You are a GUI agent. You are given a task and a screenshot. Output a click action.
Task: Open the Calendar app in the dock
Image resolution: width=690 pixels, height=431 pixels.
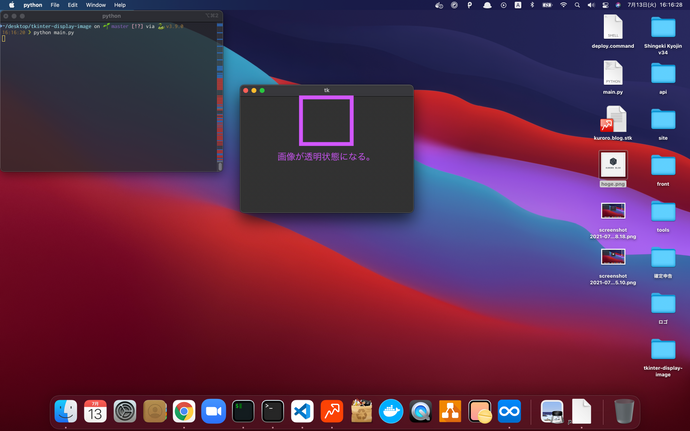pyautogui.click(x=95, y=410)
